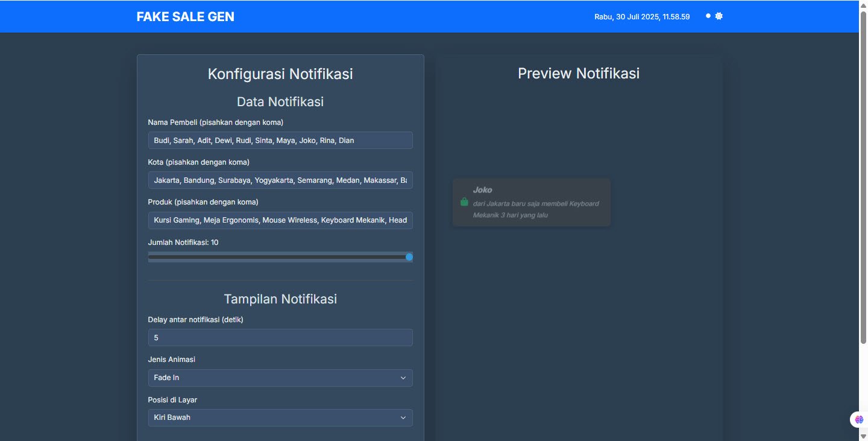
Task: Click into the Produk input field
Action: pyautogui.click(x=280, y=220)
